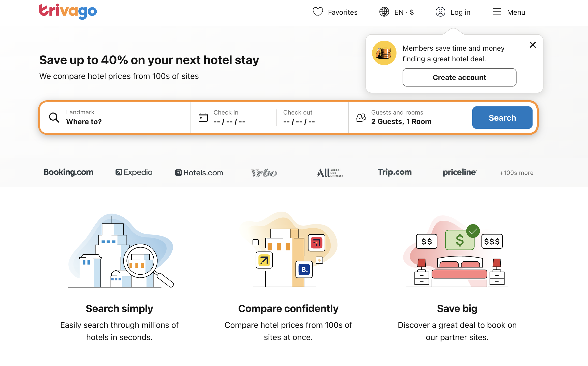
Task: Click the Favorites heart icon
Action: point(318,12)
